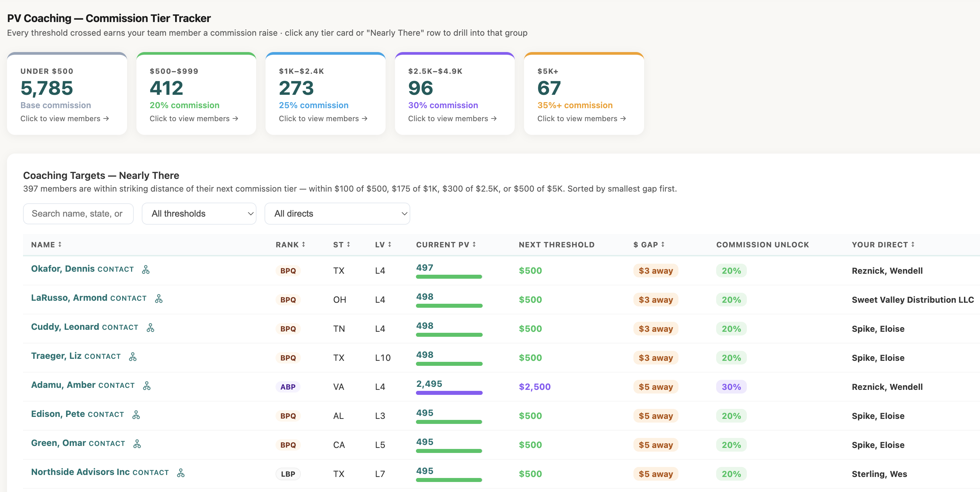Click Sweet Valley Distribution LLC direct
Image resolution: width=980 pixels, height=492 pixels.
click(913, 300)
